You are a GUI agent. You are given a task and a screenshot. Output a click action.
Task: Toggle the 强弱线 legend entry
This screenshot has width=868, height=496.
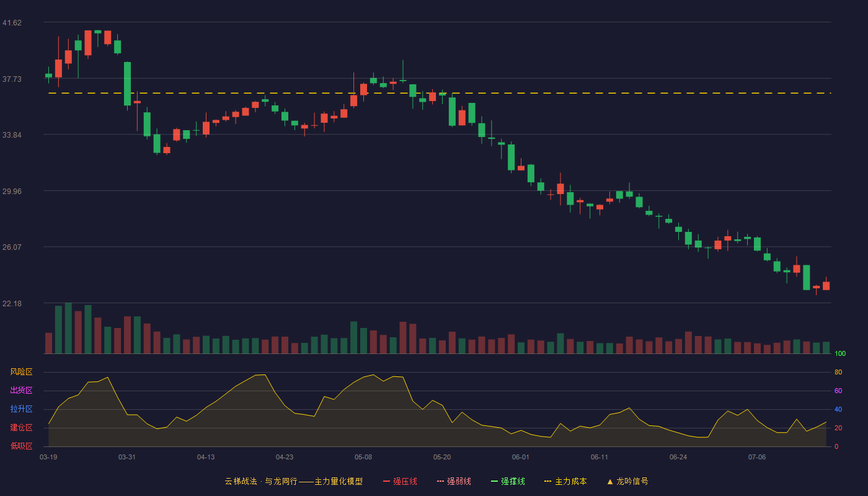pyautogui.click(x=454, y=481)
